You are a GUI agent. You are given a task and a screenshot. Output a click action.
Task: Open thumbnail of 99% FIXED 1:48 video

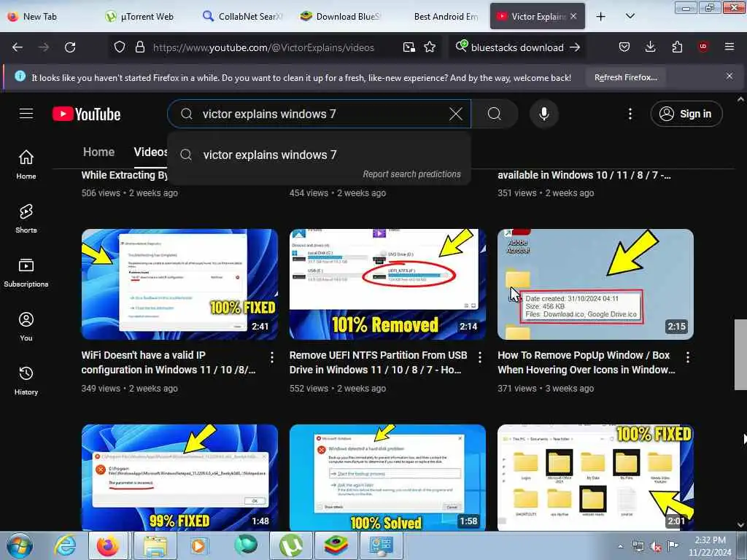(179, 478)
